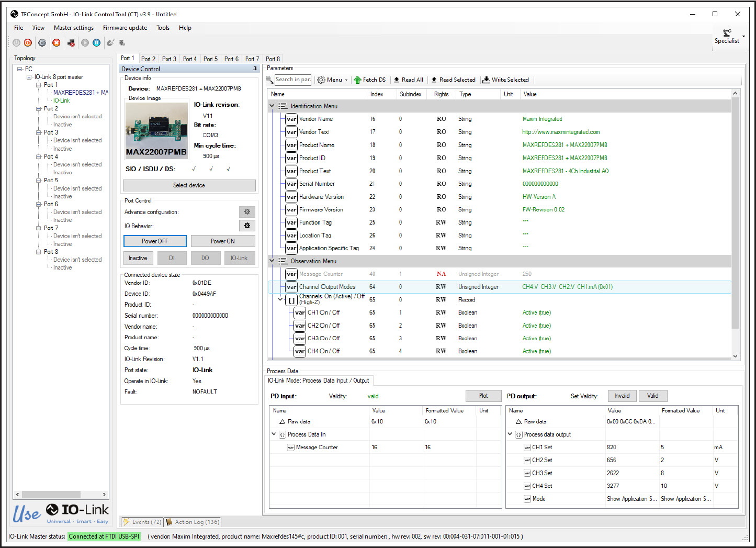Open the IQ Behavior gear settings
Screen dimensions: 756x548
point(247,226)
